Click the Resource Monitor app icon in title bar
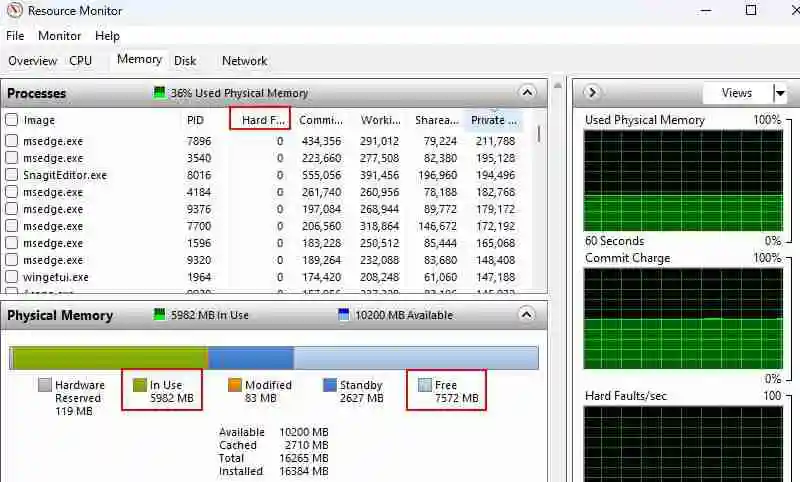The height and width of the screenshot is (482, 800). click(x=14, y=10)
